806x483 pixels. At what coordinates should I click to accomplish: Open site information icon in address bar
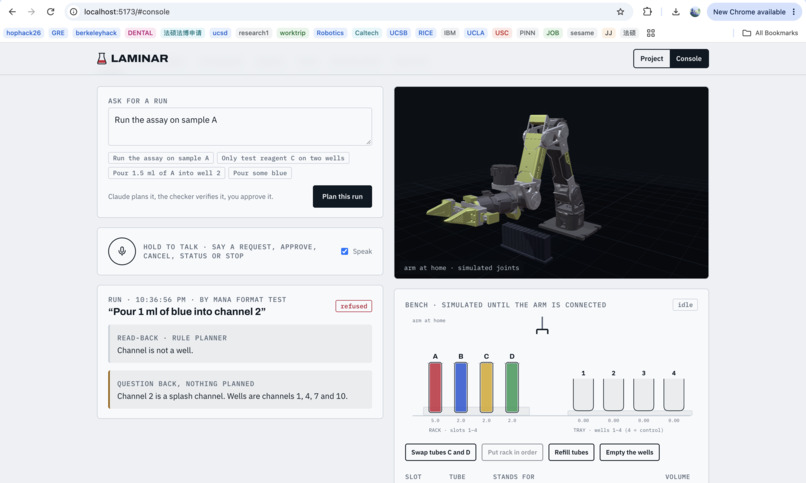pyautogui.click(x=74, y=11)
